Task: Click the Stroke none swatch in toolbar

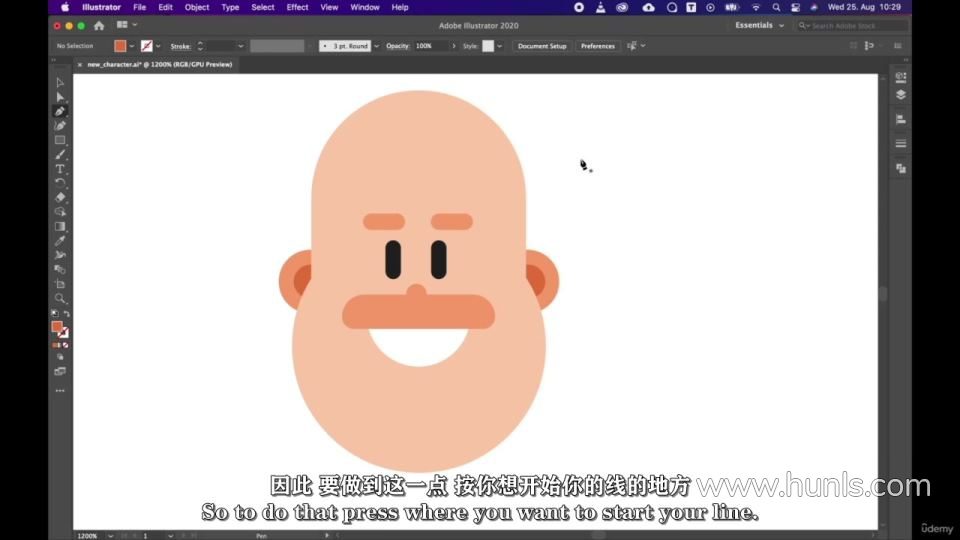Action: tap(64, 334)
